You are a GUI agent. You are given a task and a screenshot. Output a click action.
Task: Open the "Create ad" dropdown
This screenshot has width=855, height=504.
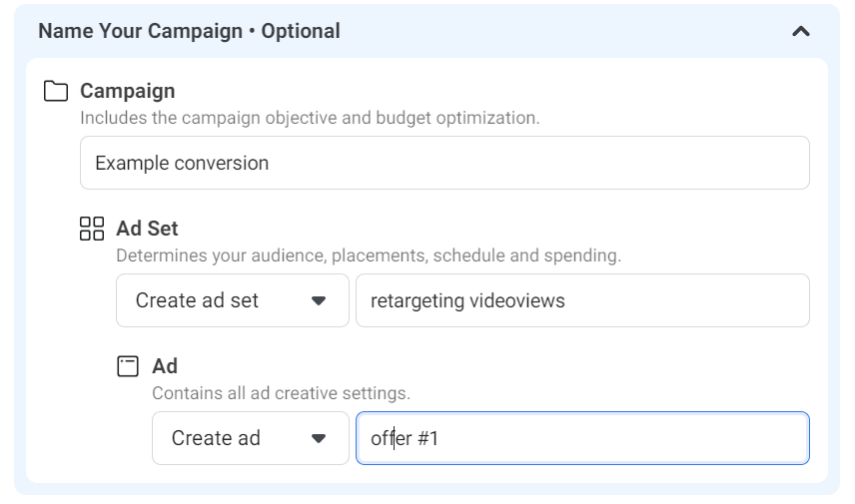250,438
